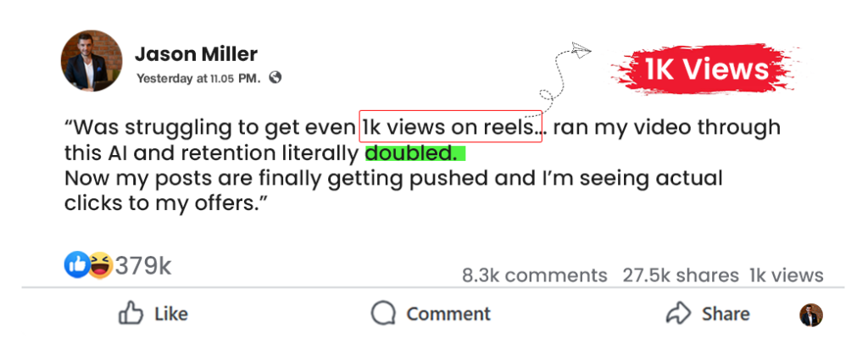Click the Yesterday at 11.05 PM timestamp

[198, 78]
